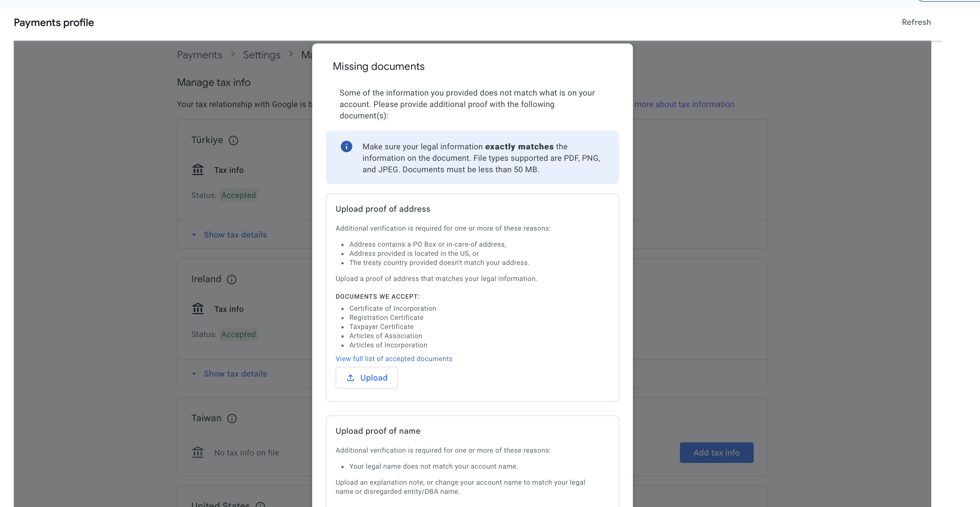
Task: Click the Taiwan country heading
Action: point(206,418)
